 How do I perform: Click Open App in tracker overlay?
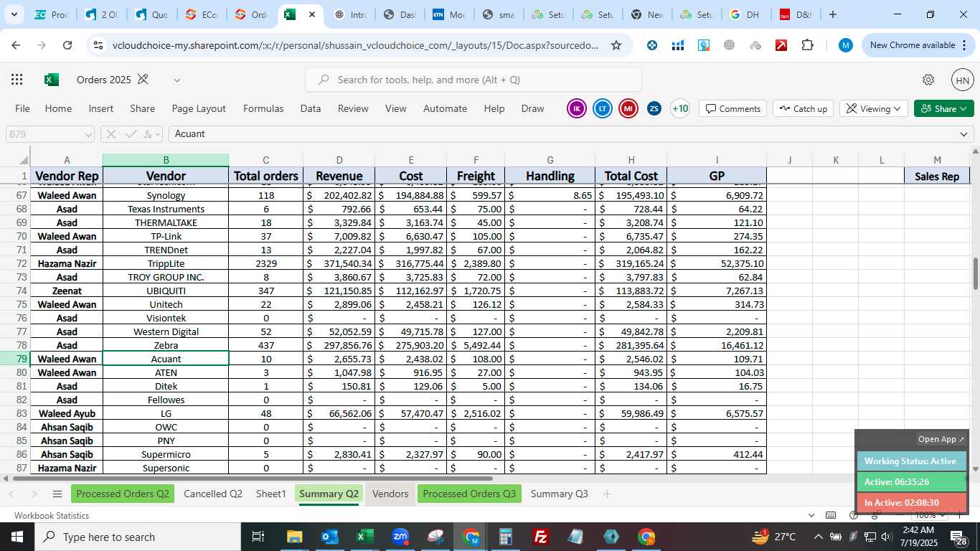pyautogui.click(x=941, y=439)
